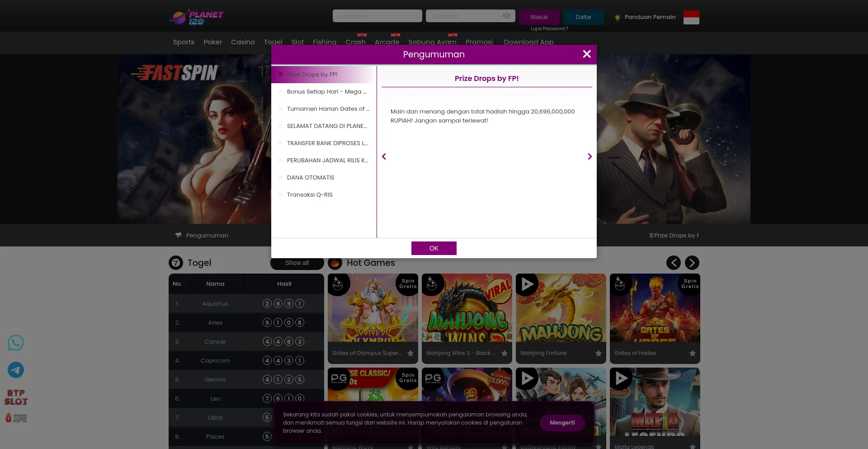Open the Crash menu
Screen dimensions: 868x449
(x=355, y=42)
